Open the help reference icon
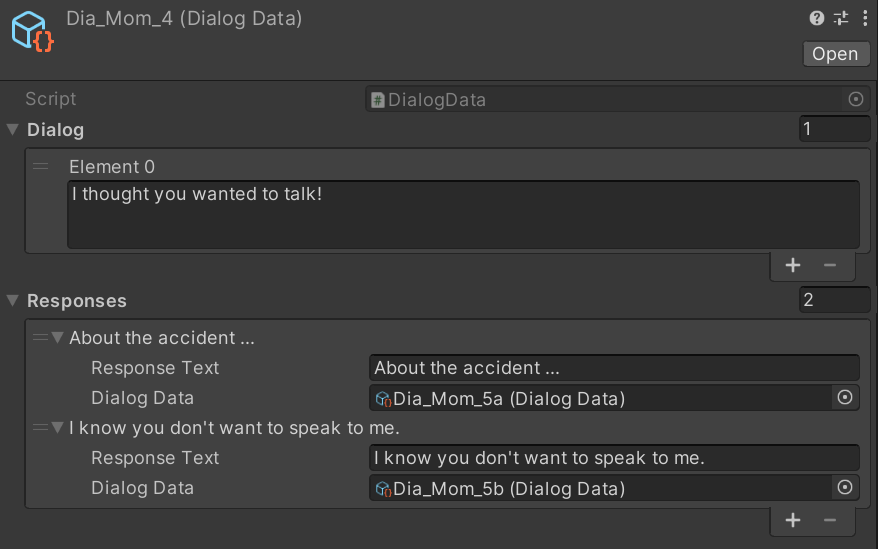 816,18
